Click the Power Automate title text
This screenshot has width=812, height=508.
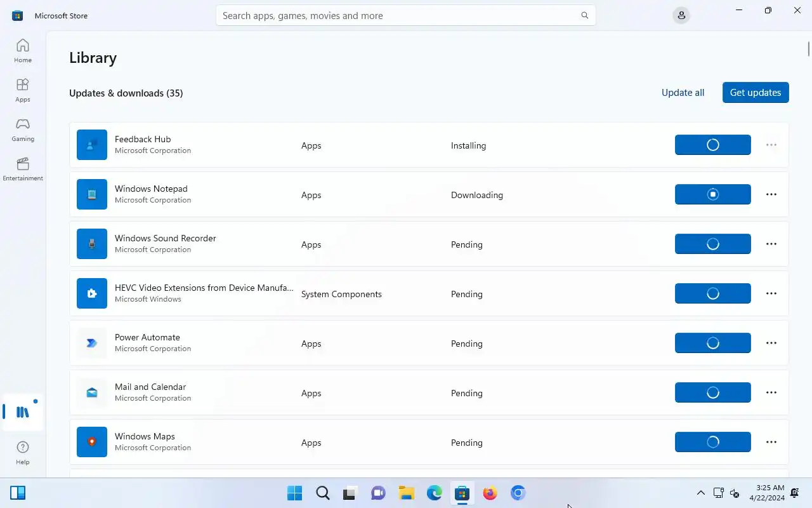point(147,337)
